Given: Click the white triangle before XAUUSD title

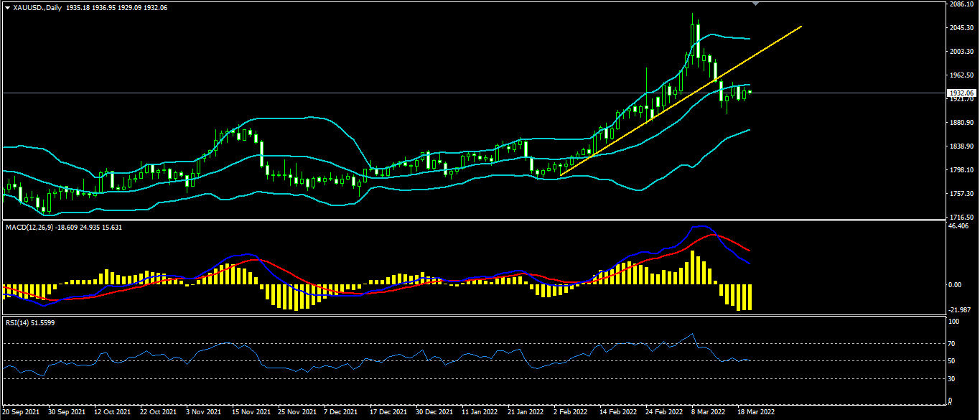Looking at the screenshot, I should 8,7.
